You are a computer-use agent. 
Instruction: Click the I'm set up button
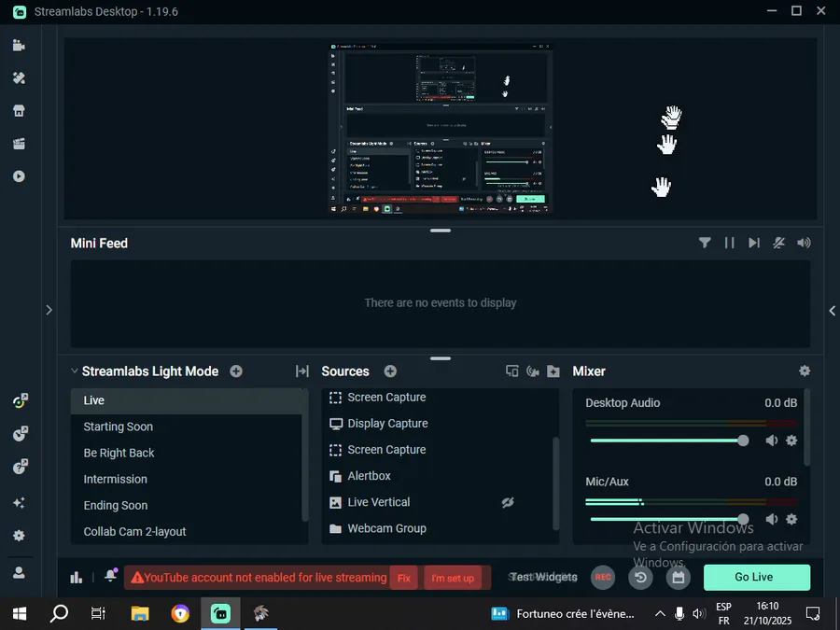[453, 578]
